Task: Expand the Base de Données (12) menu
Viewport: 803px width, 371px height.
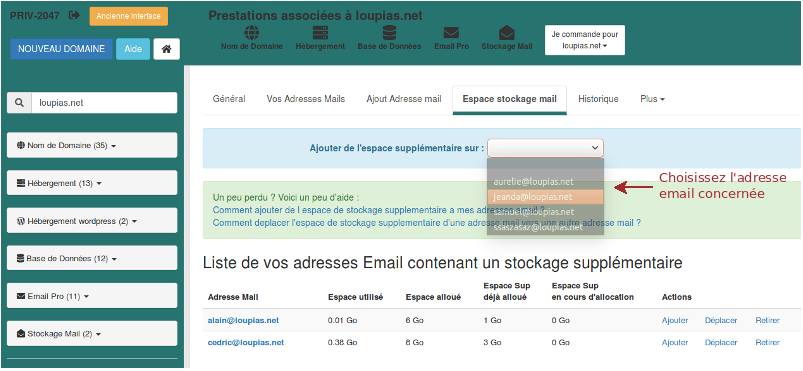Action: (x=92, y=258)
